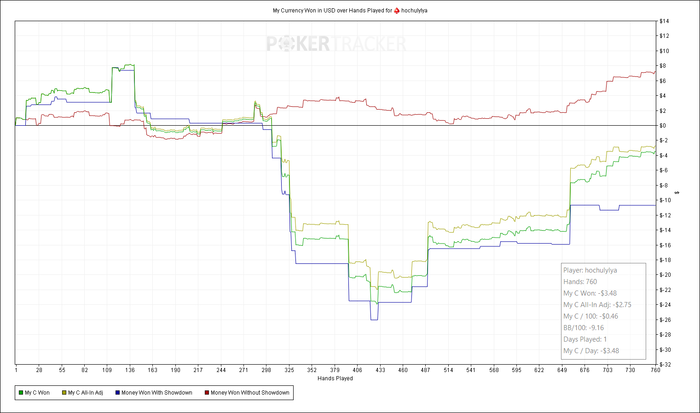
Task: Click the $8 y-axis tick label
Action: coord(662,66)
